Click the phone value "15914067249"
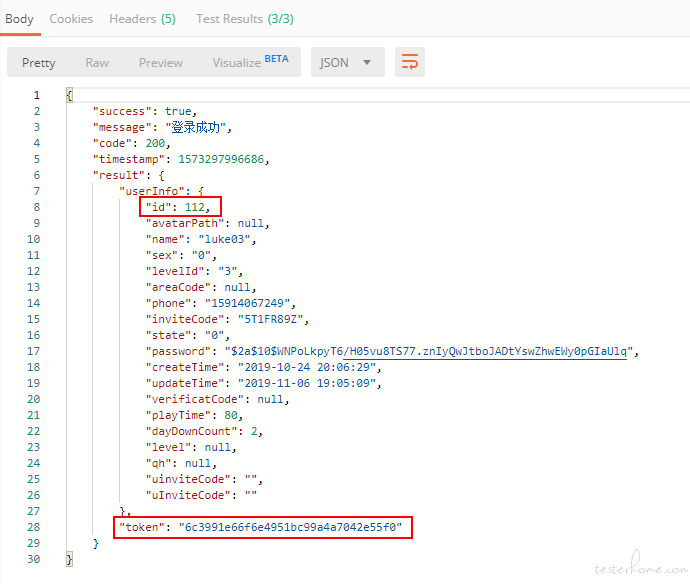The height and width of the screenshot is (584, 690). (x=247, y=303)
